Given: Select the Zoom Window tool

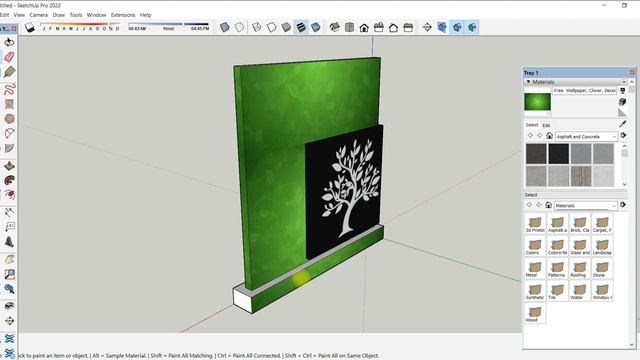Looking at the screenshot, I should [9, 274].
